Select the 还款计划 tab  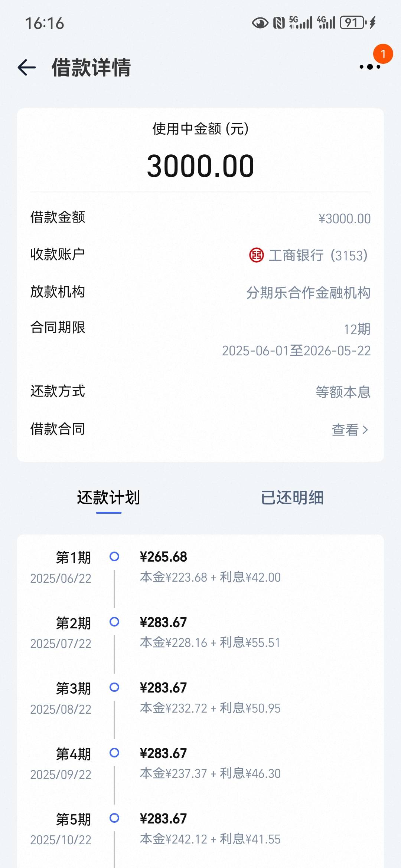tap(108, 497)
